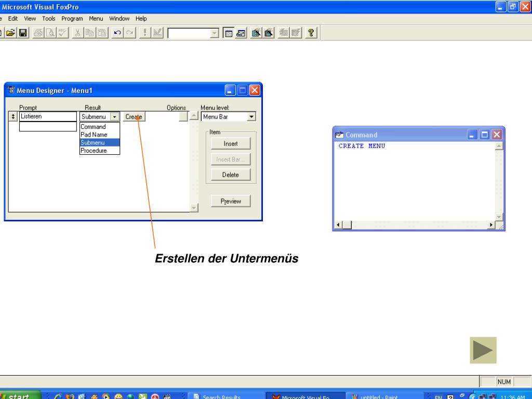
Task: Expand the Result type dropdown arrow
Action: [x=115, y=117]
